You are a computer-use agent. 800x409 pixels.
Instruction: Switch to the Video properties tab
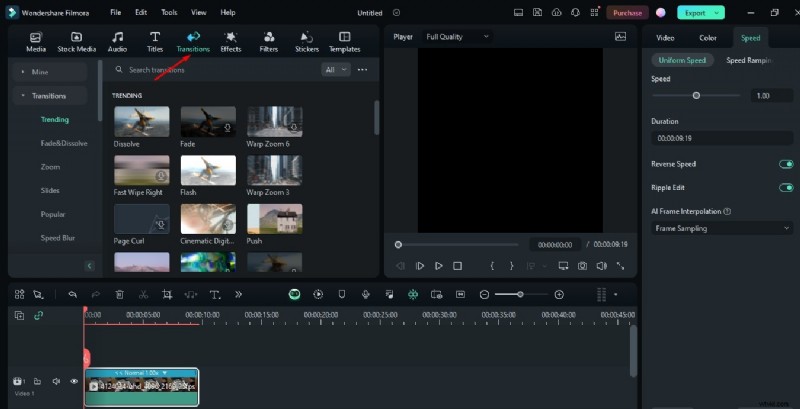click(665, 38)
